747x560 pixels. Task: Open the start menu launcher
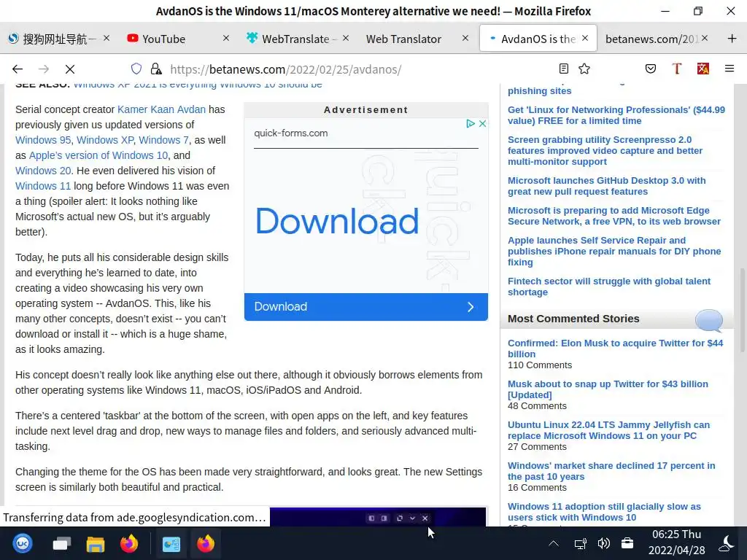(23, 543)
